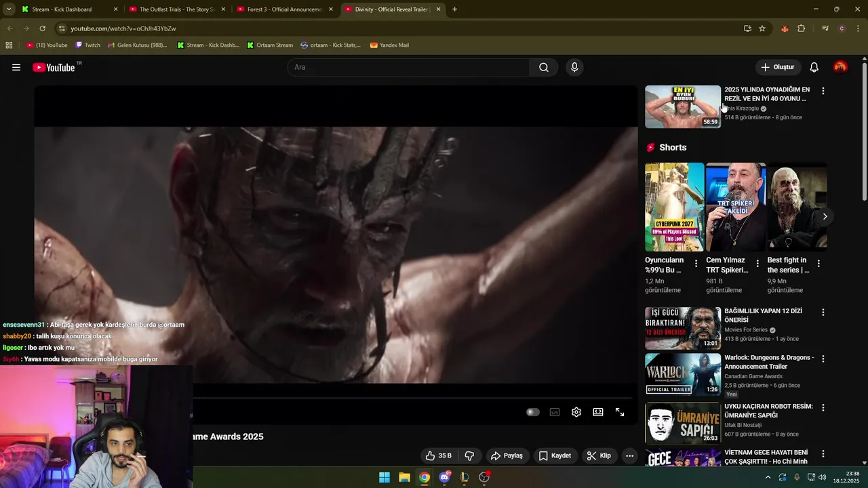Open Discord from the taskbar
Image resolution: width=868 pixels, height=488 pixels.
445,477
